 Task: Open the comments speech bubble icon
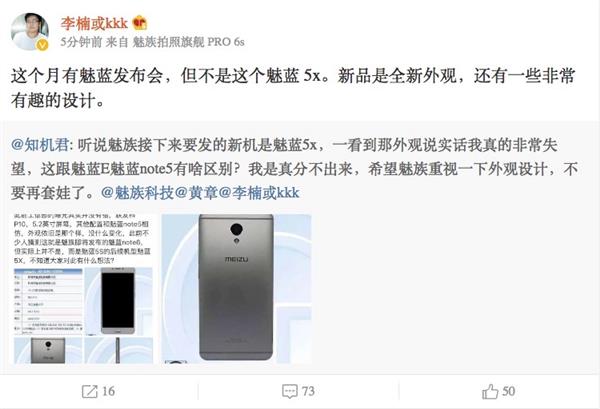pos(290,391)
